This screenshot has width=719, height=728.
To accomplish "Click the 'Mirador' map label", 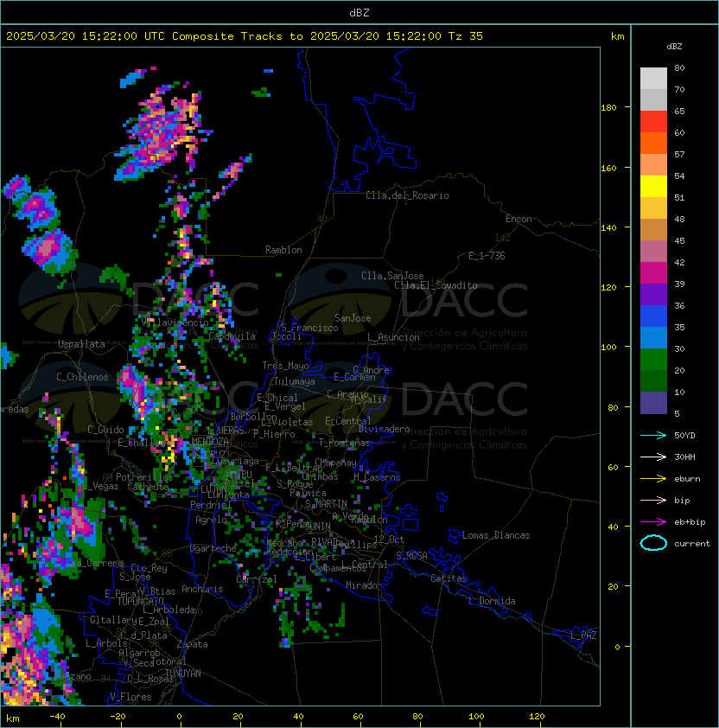I will (364, 585).
